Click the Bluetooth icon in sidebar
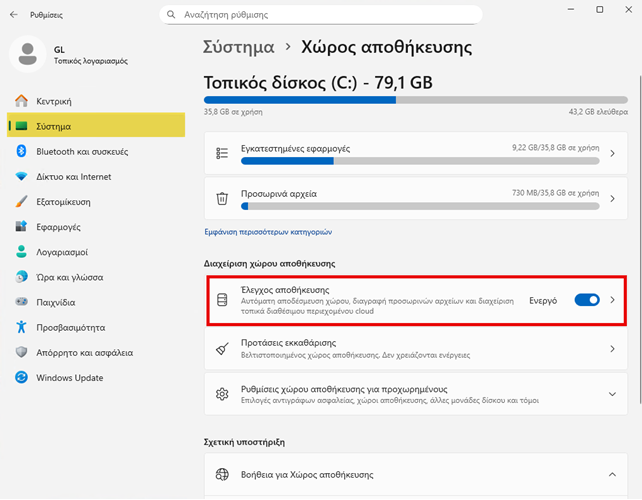 pos(21,151)
